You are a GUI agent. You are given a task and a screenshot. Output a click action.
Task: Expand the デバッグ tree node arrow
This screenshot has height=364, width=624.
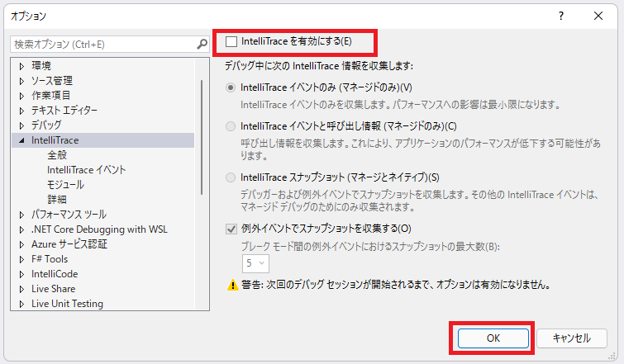[x=21, y=125]
